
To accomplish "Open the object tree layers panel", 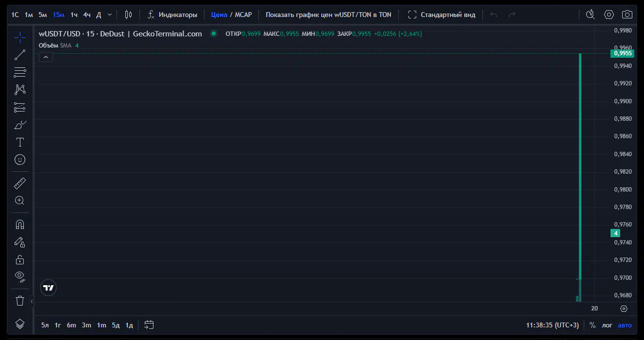I will click(20, 324).
